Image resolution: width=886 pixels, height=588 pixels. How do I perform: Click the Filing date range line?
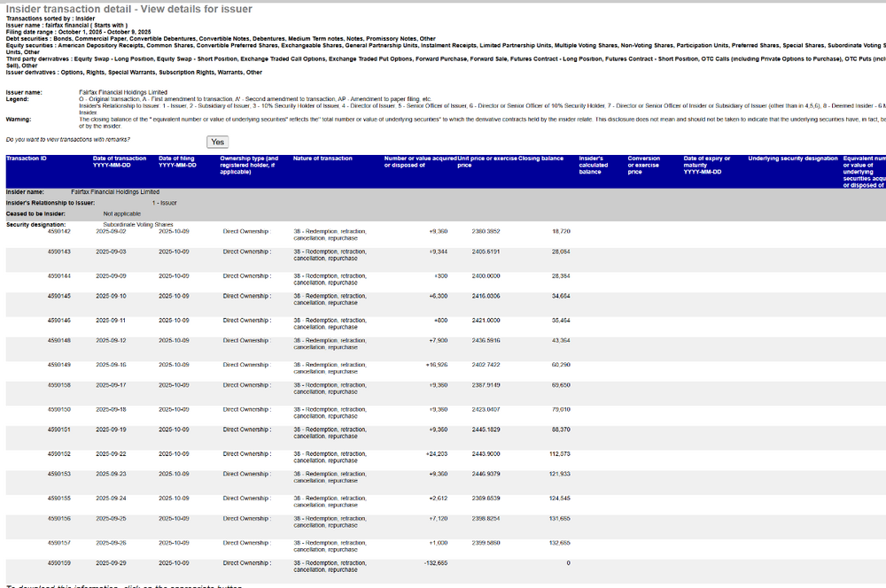[79, 32]
